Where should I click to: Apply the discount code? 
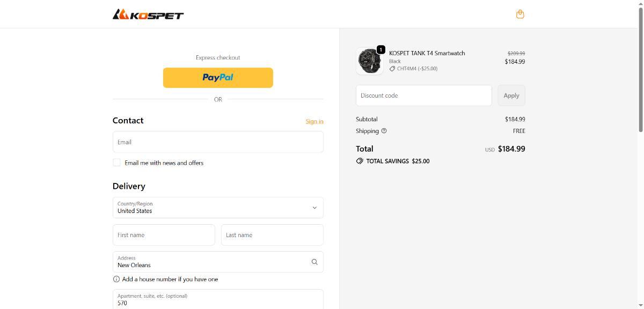(511, 95)
